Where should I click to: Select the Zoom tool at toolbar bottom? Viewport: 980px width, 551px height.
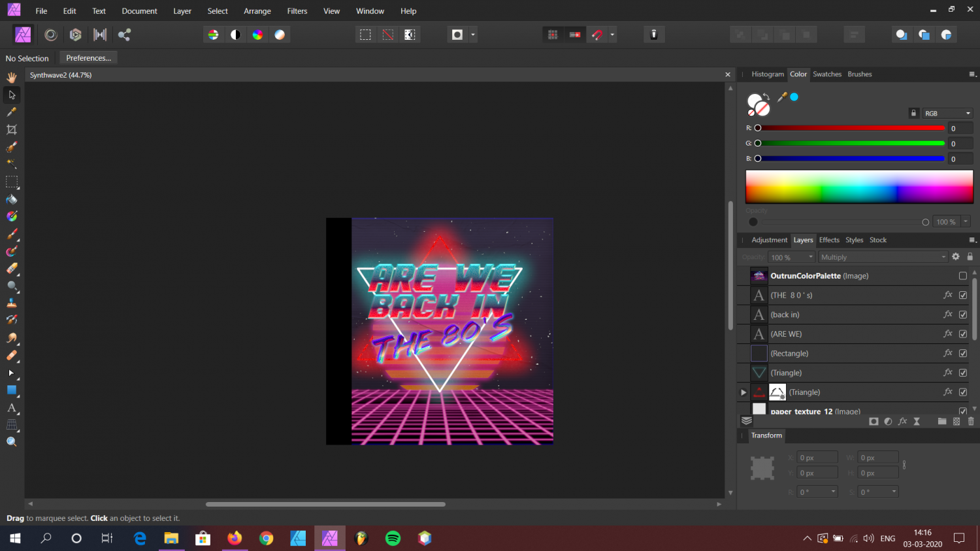pos(11,441)
